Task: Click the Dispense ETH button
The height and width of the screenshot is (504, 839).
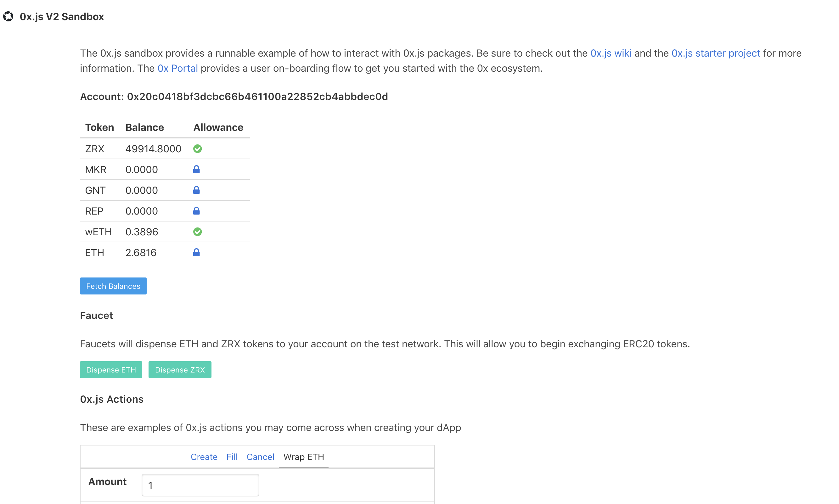Action: 111,370
